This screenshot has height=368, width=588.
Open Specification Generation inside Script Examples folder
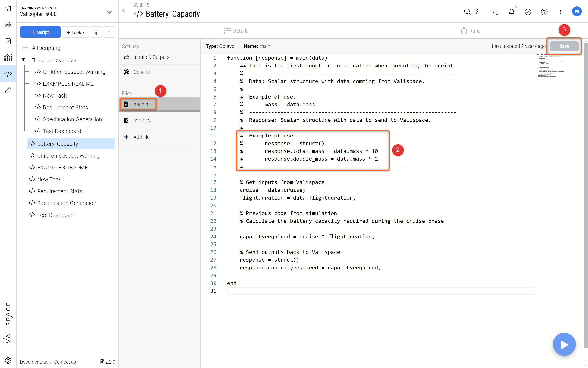(72, 119)
